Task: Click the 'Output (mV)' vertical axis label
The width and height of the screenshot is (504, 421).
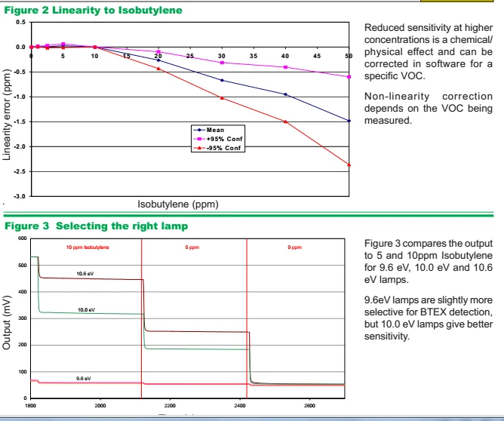Action: point(7,322)
